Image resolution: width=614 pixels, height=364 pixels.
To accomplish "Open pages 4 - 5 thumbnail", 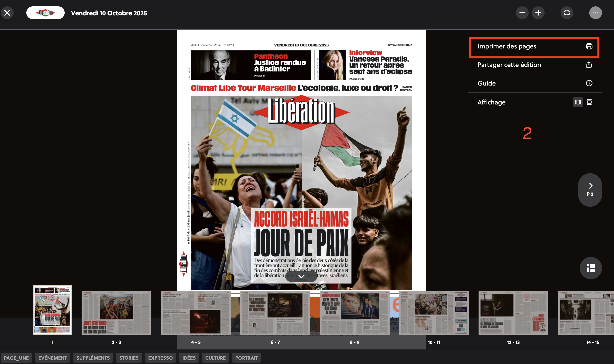I will click(x=196, y=313).
